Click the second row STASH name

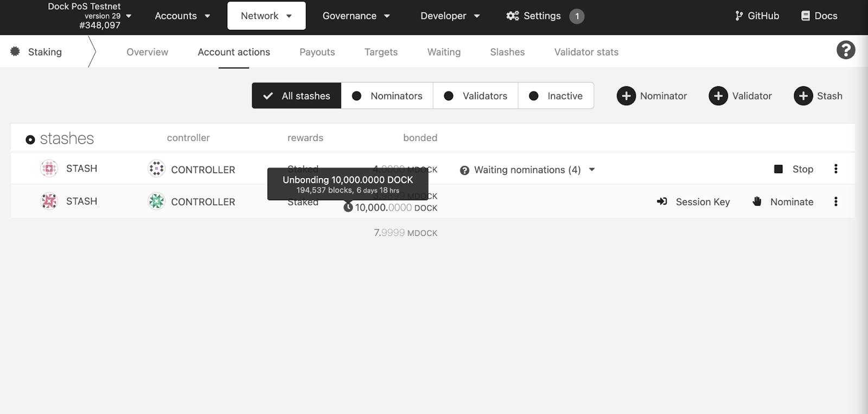click(81, 201)
